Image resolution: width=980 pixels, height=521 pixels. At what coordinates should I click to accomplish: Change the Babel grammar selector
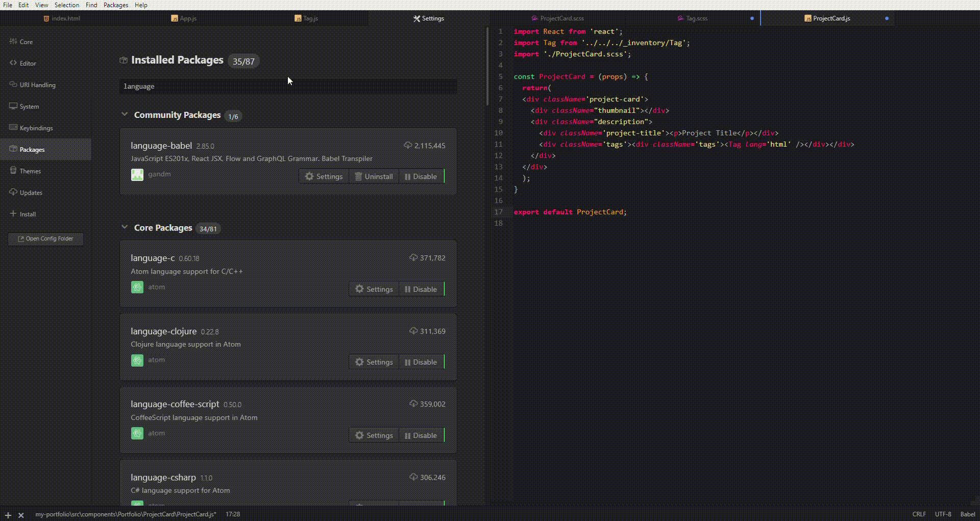[x=968, y=514]
